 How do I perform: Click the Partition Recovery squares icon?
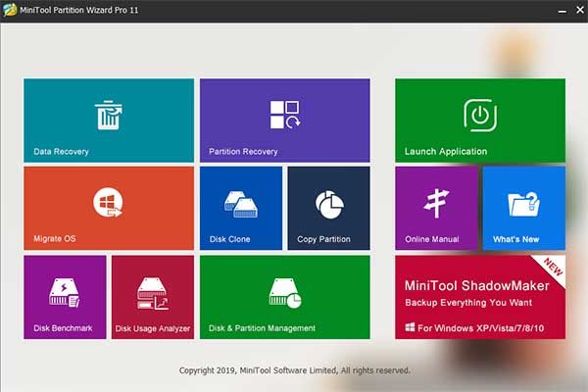point(284,115)
